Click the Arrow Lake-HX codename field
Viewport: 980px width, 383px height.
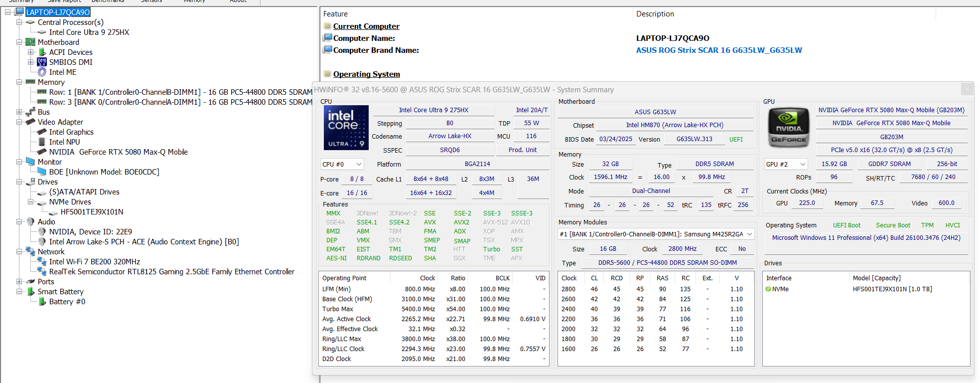449,136
